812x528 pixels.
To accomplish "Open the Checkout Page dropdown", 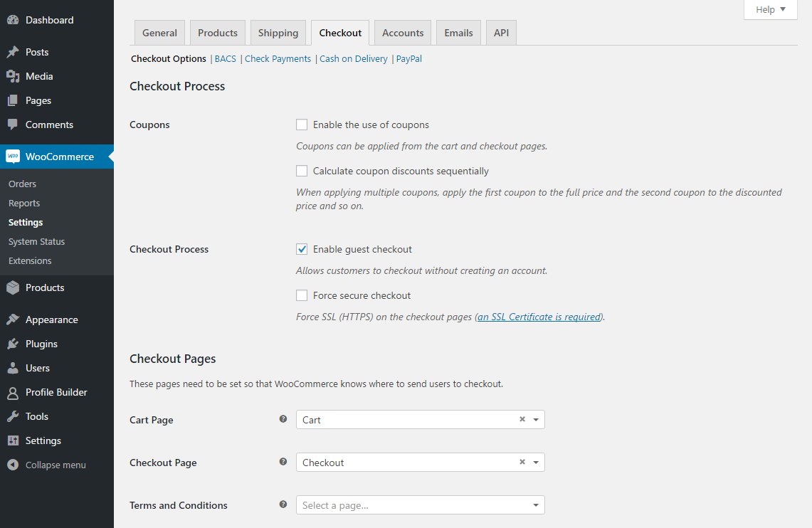I will (421, 463).
